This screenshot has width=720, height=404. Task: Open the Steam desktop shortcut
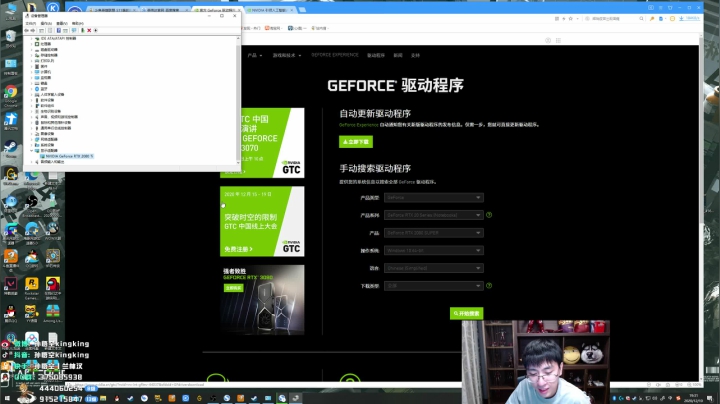(11, 149)
